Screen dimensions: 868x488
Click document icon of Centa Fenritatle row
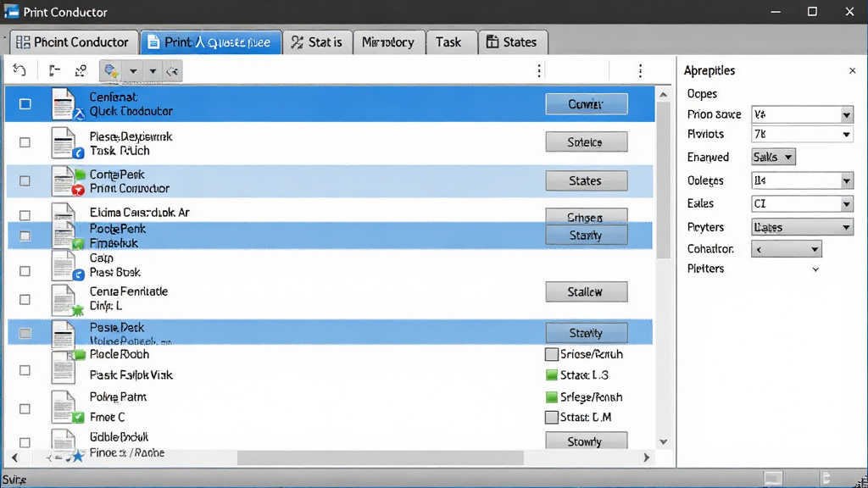(x=66, y=300)
